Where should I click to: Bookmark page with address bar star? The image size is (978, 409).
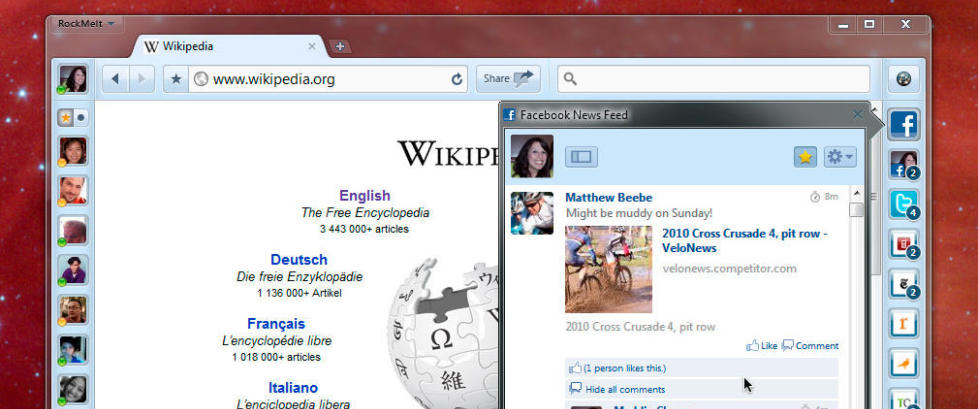(x=177, y=79)
